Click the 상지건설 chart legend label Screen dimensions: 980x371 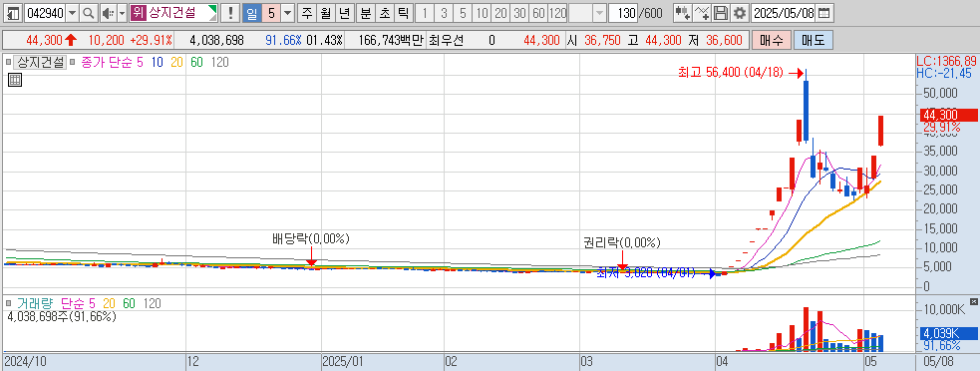pyautogui.click(x=40, y=62)
